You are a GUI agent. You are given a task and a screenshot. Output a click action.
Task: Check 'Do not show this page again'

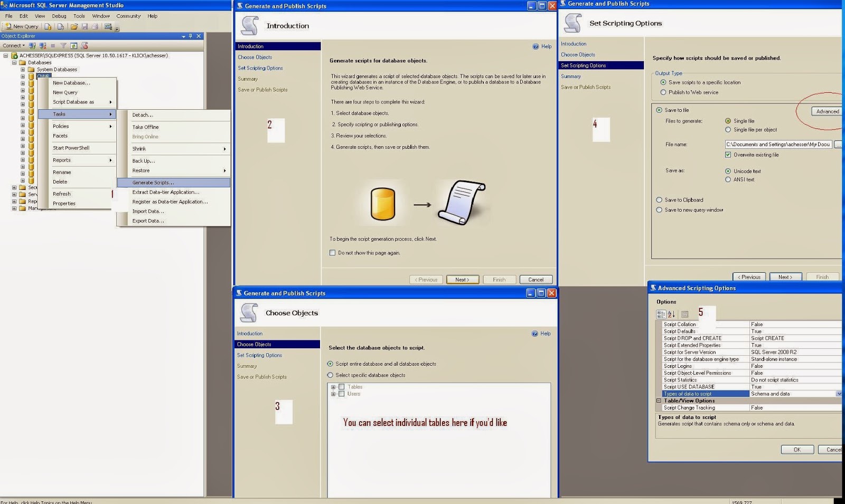tap(333, 253)
